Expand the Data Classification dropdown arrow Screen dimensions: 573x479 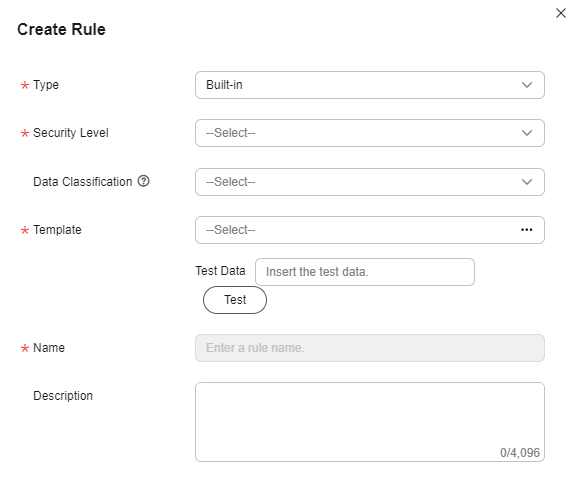(x=527, y=182)
